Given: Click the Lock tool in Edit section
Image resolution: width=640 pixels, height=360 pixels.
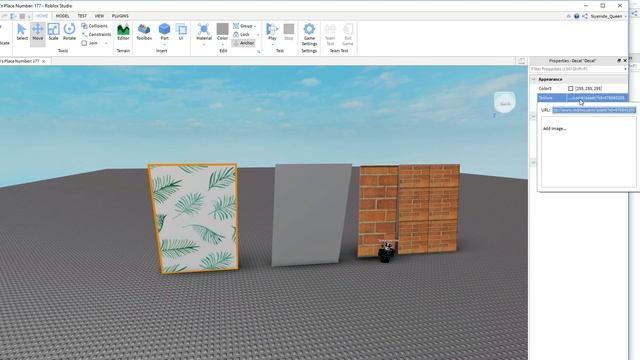Looking at the screenshot, I should [241, 34].
